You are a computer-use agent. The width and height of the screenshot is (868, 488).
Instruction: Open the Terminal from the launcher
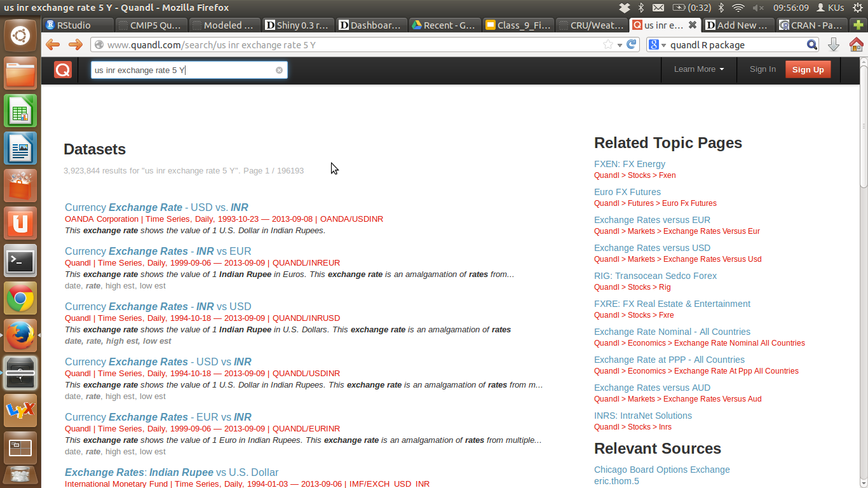click(x=20, y=261)
